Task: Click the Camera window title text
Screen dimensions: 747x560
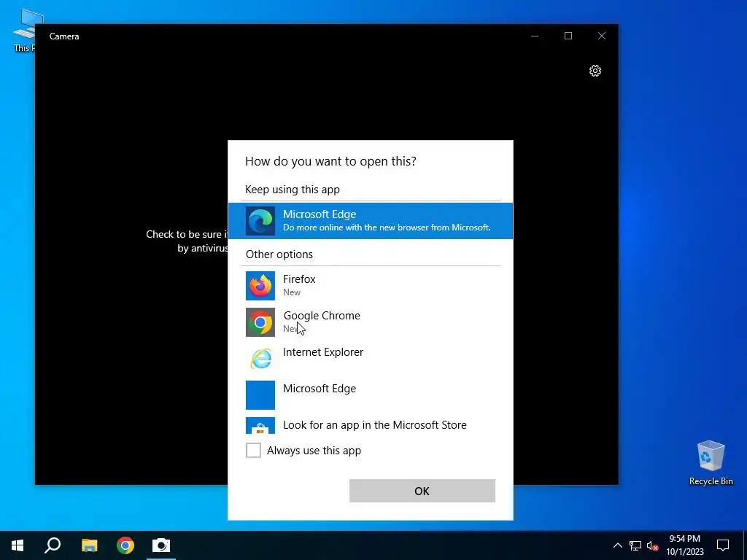Action: [64, 36]
